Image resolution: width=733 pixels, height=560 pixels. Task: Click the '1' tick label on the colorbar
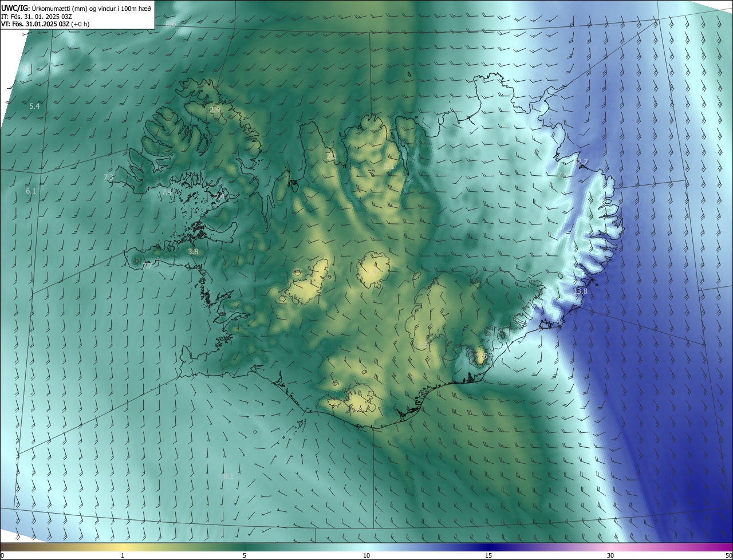tap(123, 555)
